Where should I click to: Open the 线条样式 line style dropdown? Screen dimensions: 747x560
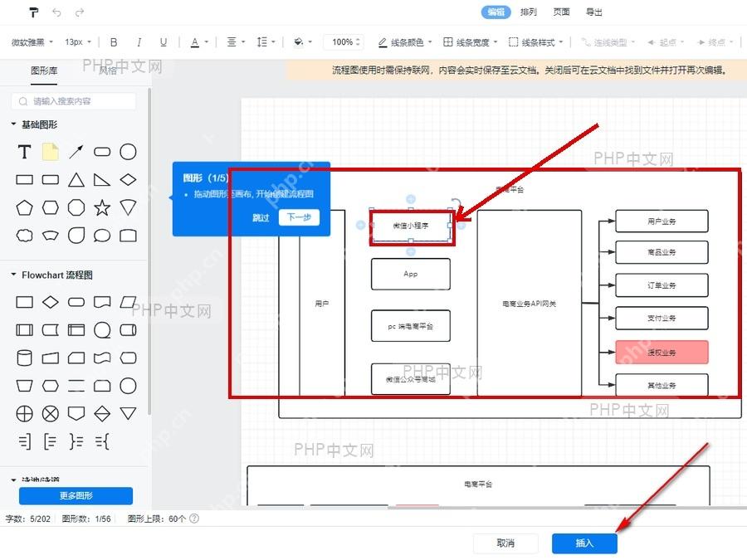coord(536,42)
